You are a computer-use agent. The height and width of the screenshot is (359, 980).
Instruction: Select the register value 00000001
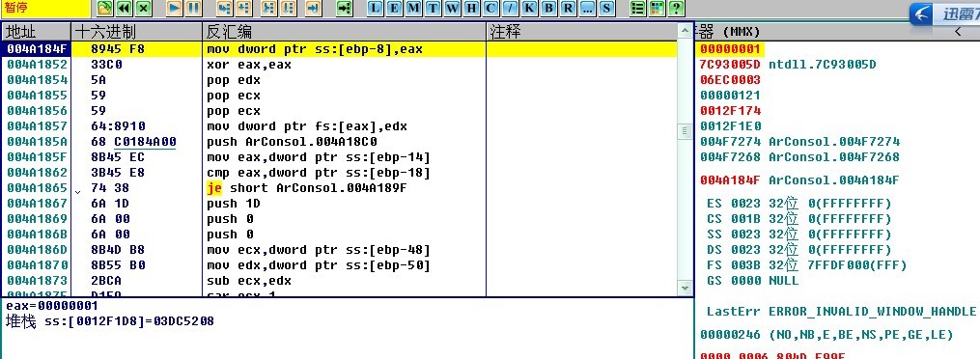(730, 48)
